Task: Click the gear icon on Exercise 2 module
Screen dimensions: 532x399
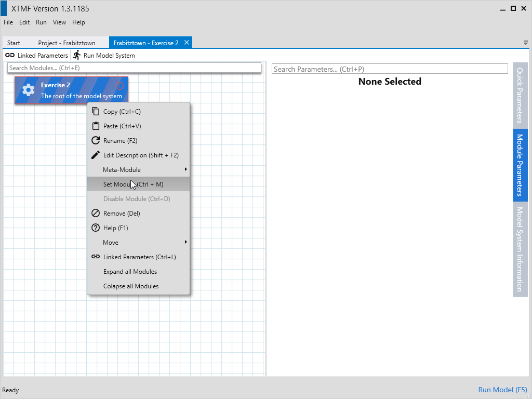Action: pos(28,90)
